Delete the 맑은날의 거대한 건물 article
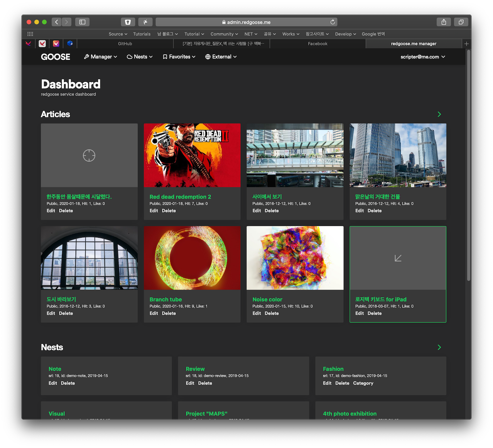 pos(374,211)
